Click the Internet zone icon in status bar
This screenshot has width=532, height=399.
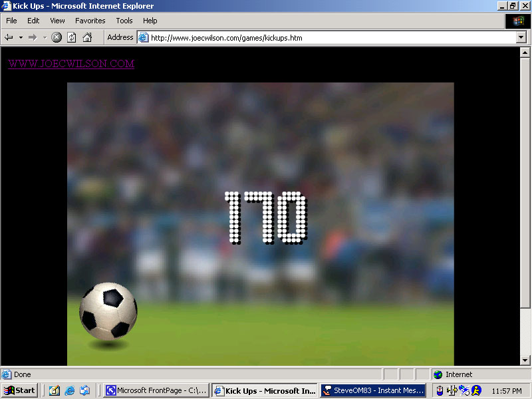[438, 374]
